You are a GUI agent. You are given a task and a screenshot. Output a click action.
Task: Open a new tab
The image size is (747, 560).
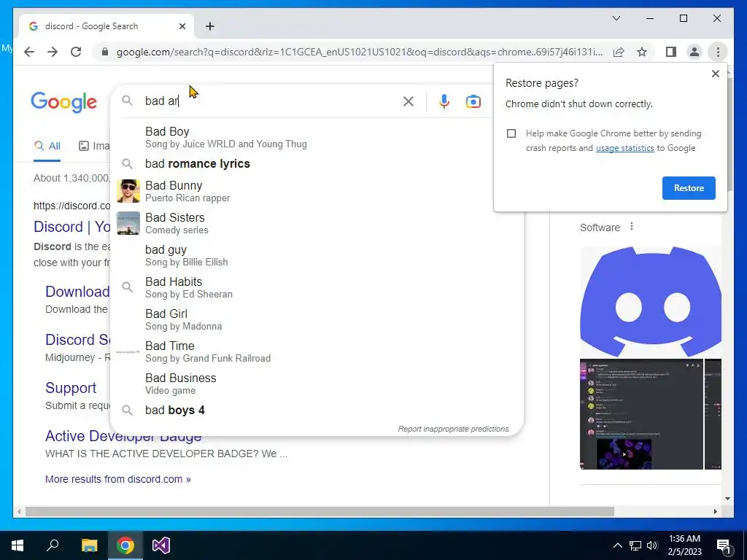pos(209,26)
